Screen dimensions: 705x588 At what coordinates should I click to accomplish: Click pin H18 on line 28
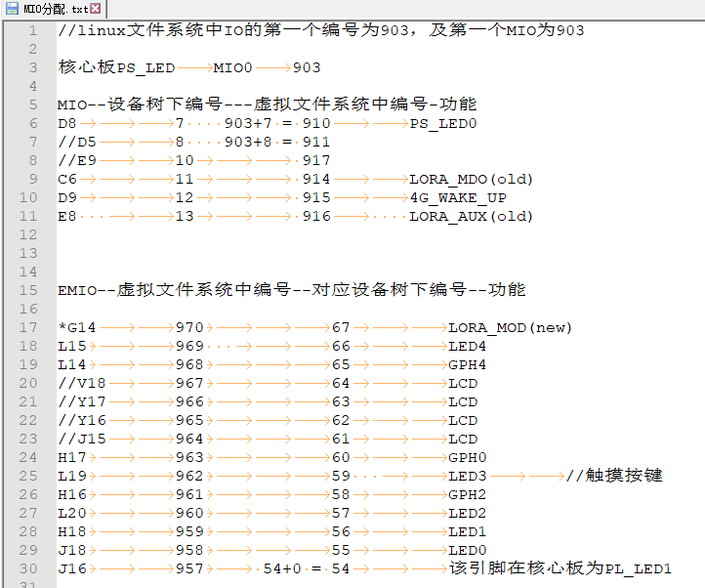pos(72,531)
